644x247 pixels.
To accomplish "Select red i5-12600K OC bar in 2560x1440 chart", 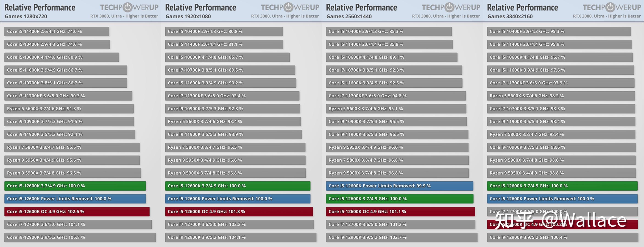I will click(x=401, y=211).
